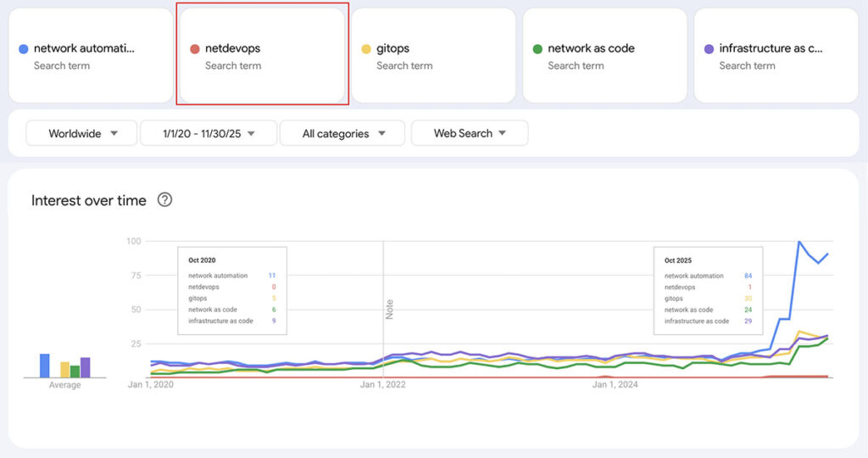Click the blue Average bar
Screen dimensions: 868x458
tap(45, 366)
